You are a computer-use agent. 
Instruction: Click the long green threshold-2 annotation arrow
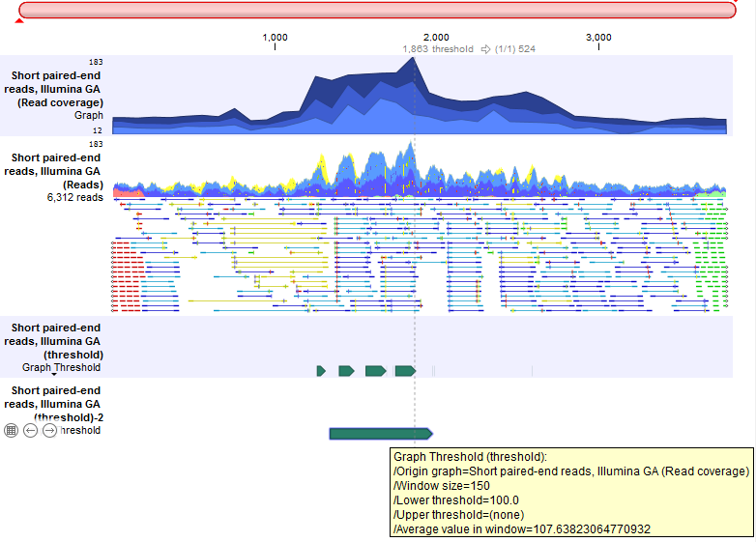[380, 434]
